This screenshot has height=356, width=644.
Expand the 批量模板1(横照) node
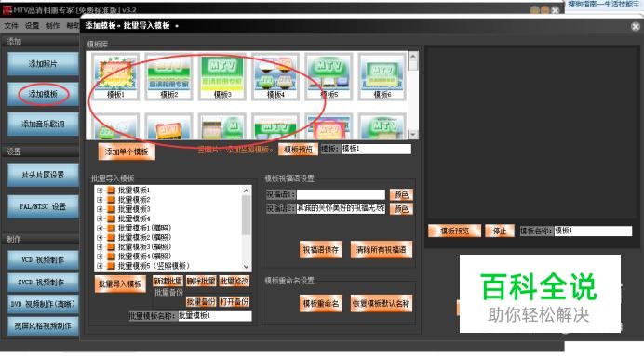coord(100,228)
